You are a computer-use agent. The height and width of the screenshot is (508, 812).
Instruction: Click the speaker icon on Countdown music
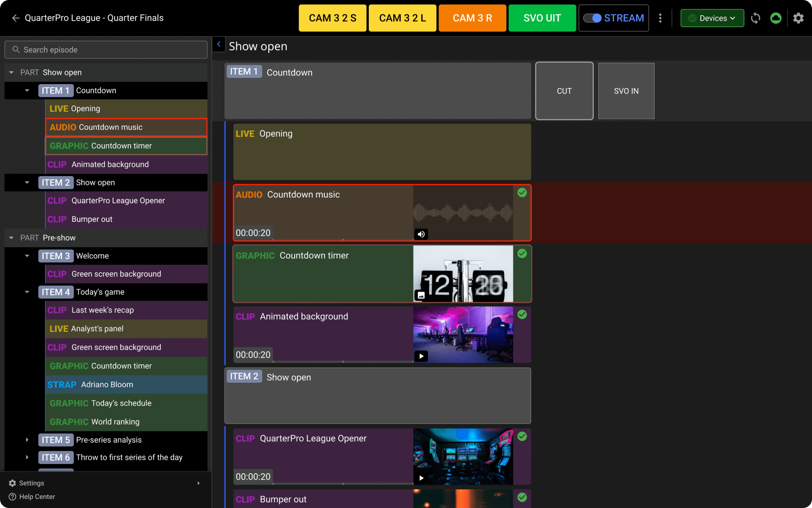point(421,234)
